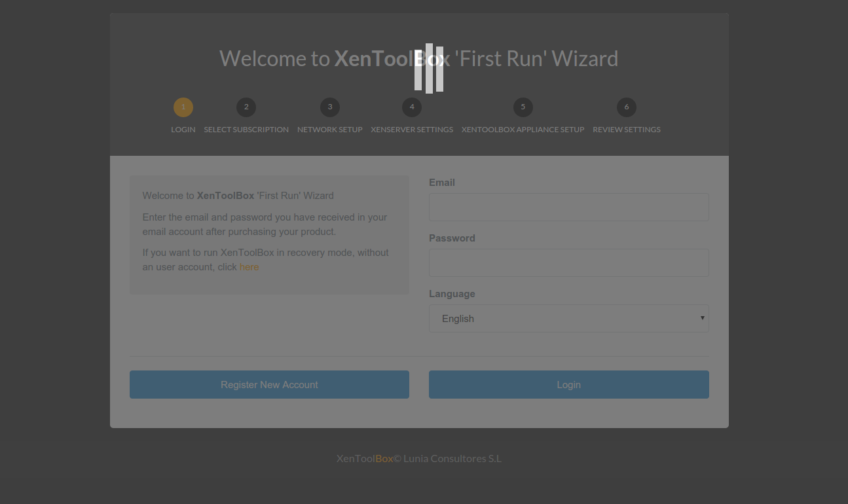Follow the recovery mode 'here' link

click(x=249, y=267)
